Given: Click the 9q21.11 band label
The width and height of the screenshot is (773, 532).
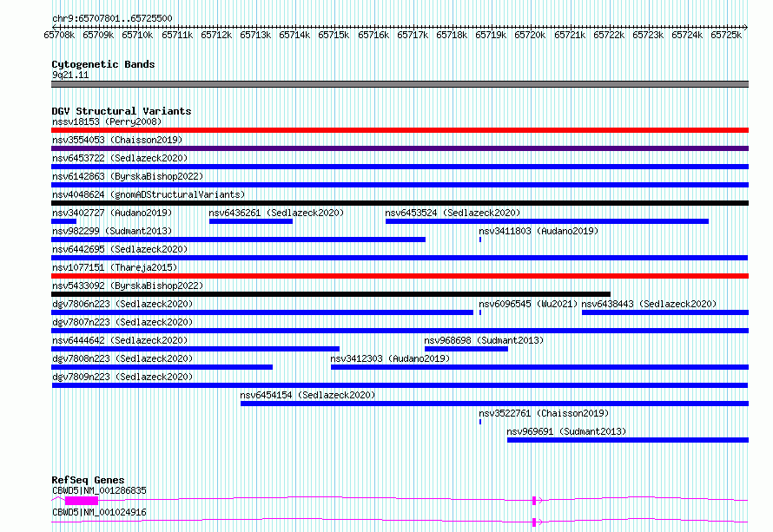Looking at the screenshot, I should (x=70, y=75).
